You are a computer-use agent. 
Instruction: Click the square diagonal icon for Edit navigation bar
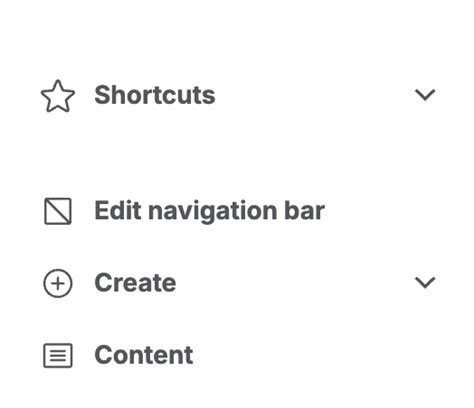click(58, 211)
